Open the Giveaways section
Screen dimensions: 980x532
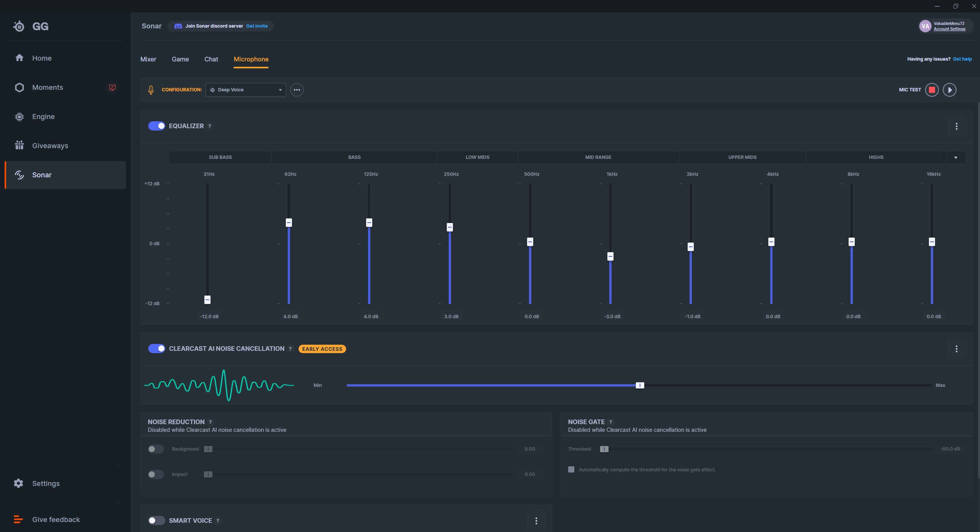click(65, 145)
